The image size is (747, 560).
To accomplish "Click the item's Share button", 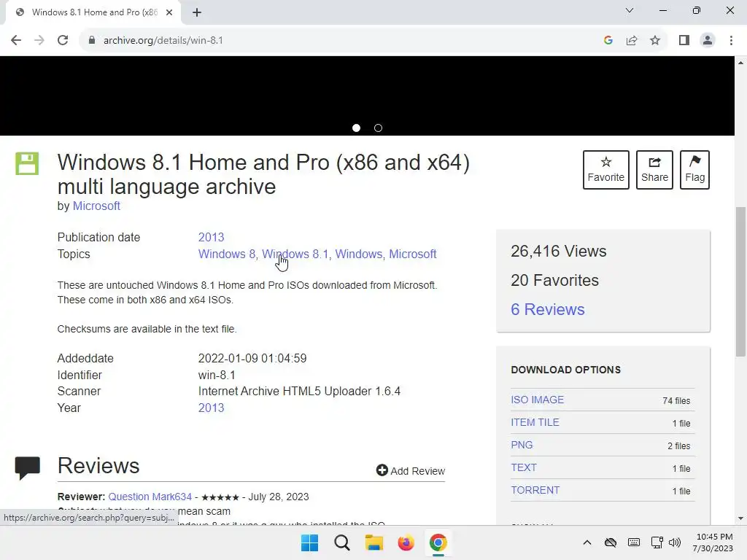I will 654,170.
